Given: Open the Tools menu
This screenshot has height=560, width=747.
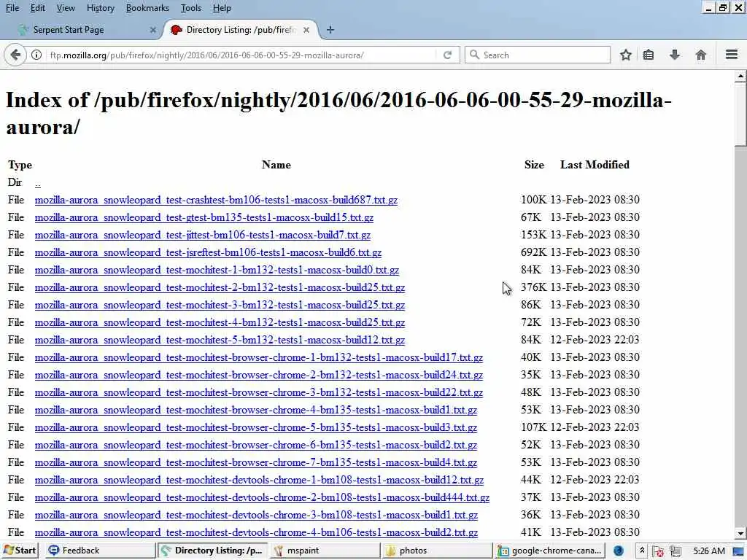Looking at the screenshot, I should (191, 8).
